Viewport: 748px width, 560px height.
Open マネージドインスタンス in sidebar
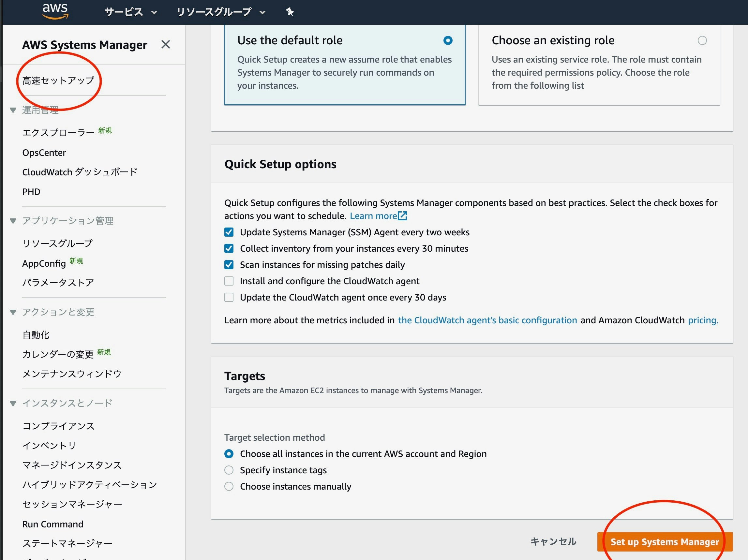pyautogui.click(x=72, y=465)
